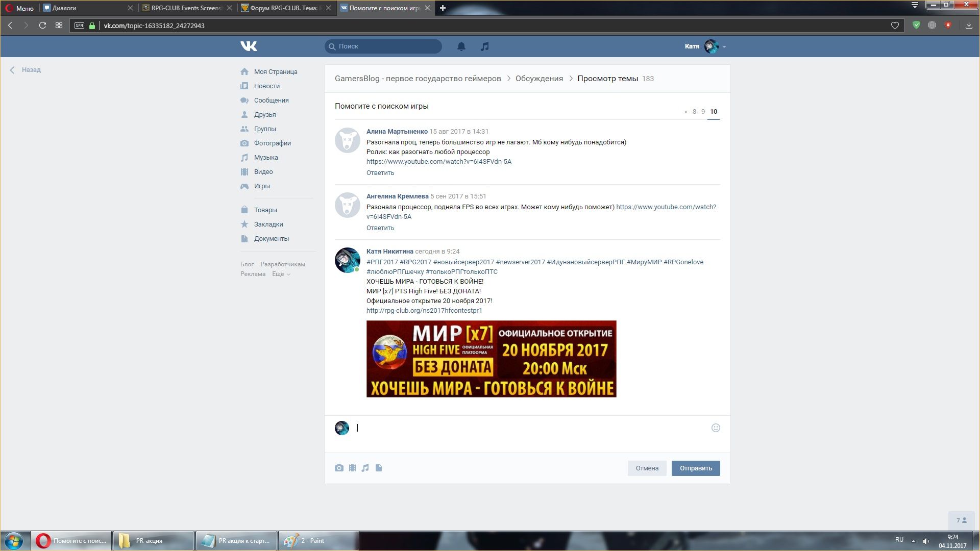Screen dimensions: 980x551
Task: Open notifications bell icon
Action: coord(461,46)
